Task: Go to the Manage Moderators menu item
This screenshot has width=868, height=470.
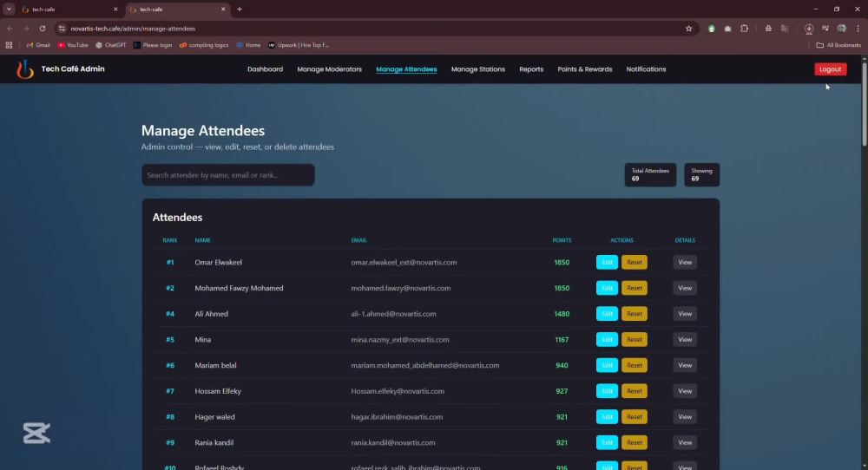Action: 329,69
